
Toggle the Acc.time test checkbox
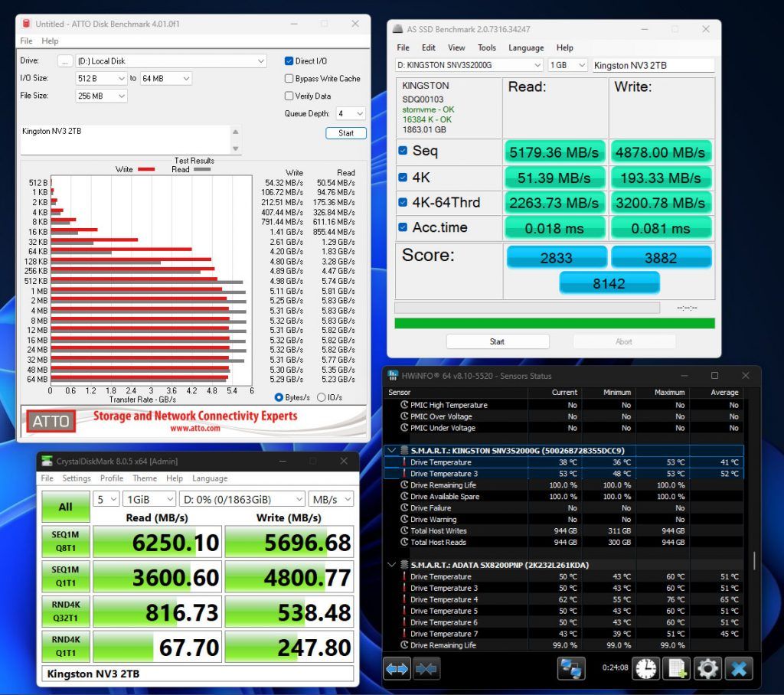(403, 227)
